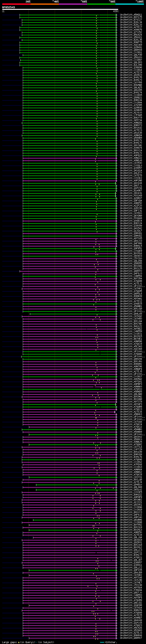146x644 pixels.
Task: Click hit UniRef100_Q06BI4
Action: [131, 221]
